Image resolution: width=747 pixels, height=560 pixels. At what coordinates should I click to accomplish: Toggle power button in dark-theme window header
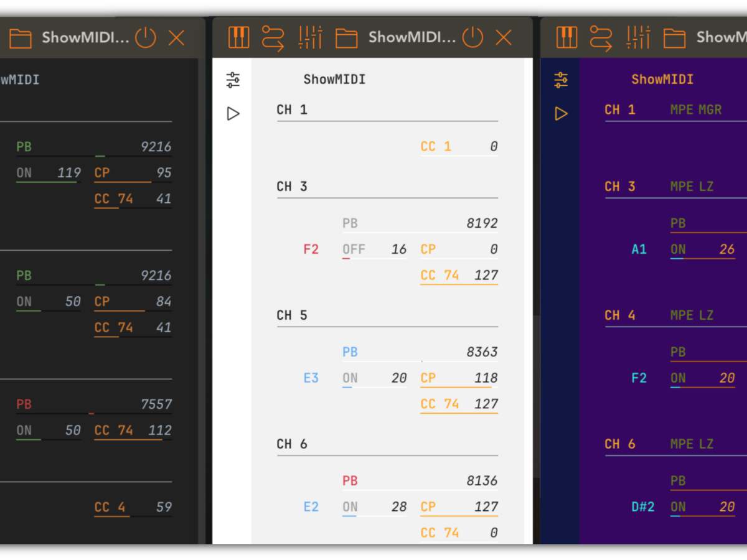pyautogui.click(x=146, y=37)
